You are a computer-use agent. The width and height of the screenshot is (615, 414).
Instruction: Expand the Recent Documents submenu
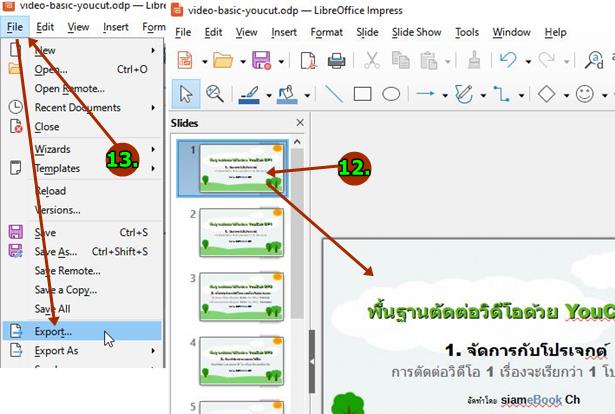[x=153, y=107]
